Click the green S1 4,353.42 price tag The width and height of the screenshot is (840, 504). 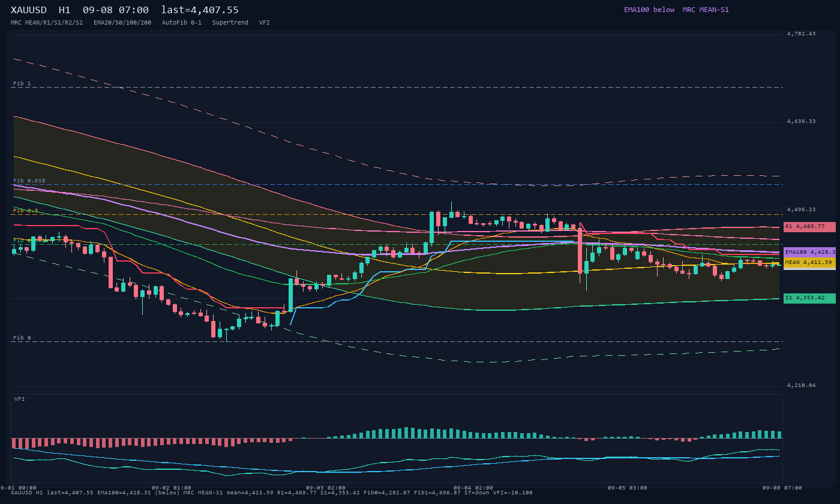point(809,298)
